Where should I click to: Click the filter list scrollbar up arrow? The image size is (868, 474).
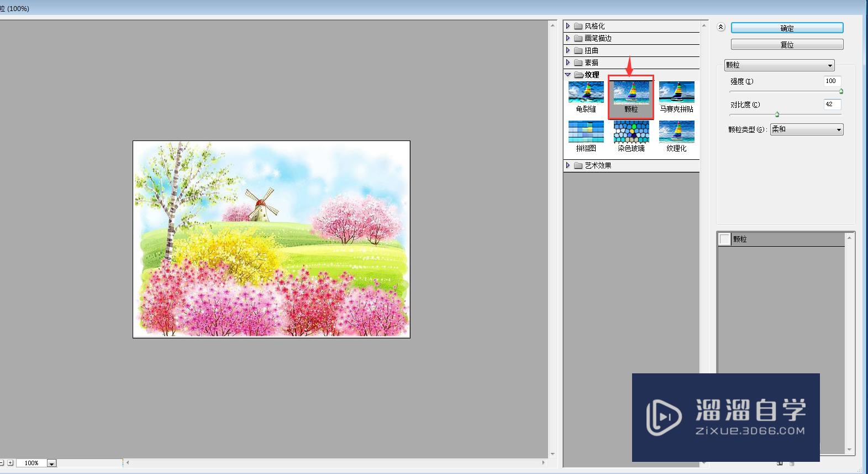pyautogui.click(x=704, y=25)
